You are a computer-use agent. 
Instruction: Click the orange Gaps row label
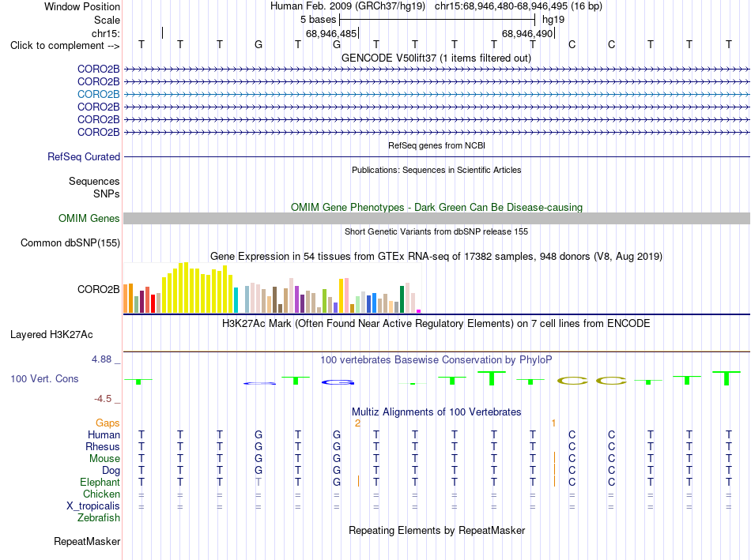click(x=108, y=423)
